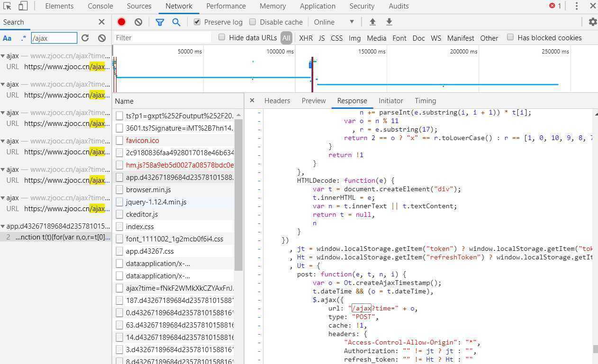Open DevTools more options menu
This screenshot has height=364, width=598.
[576, 6]
